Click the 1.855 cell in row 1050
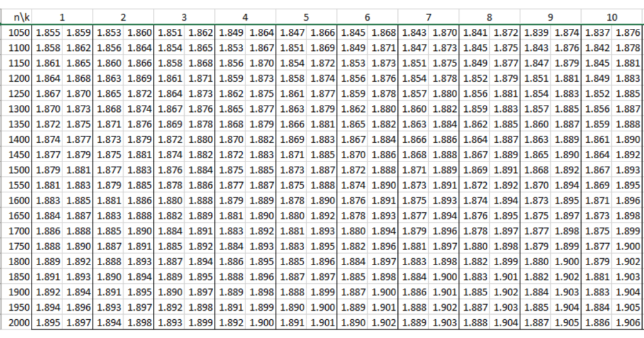Viewport: 644px width, 338px height. [x=48, y=32]
